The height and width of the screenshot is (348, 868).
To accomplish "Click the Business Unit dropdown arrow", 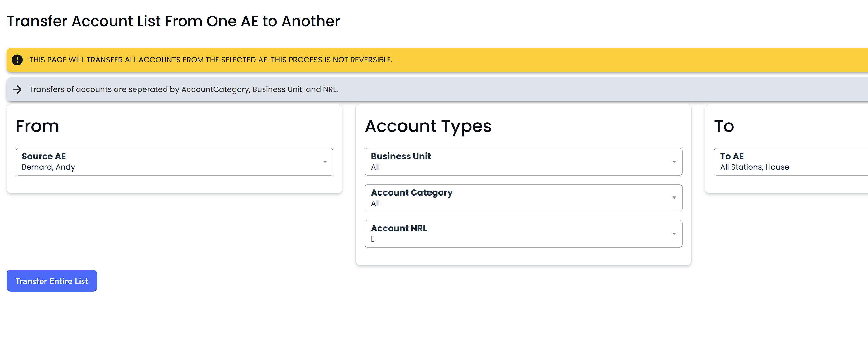I will (674, 162).
